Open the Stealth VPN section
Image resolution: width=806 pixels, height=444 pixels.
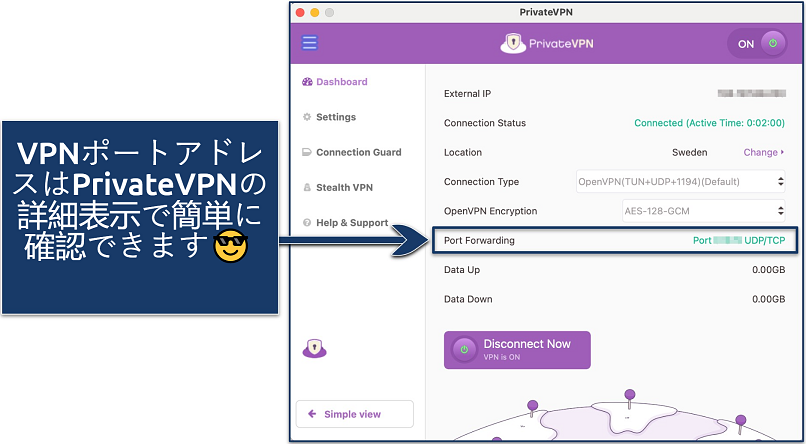[x=345, y=187]
